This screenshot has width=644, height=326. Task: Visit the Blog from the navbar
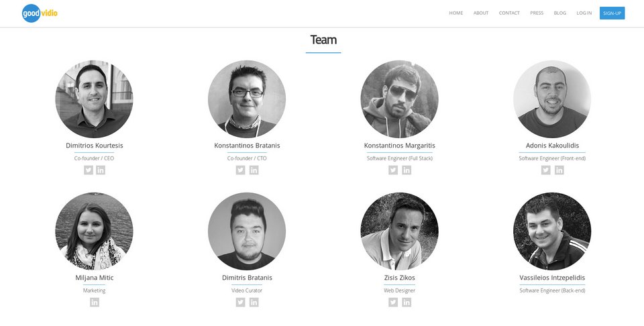pyautogui.click(x=559, y=13)
